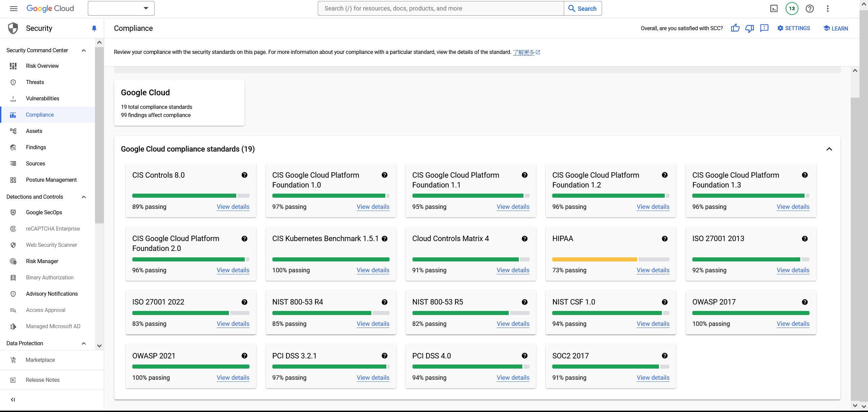Open the Risk Overview panel
Viewport: 868px width, 412px height.
pos(42,66)
